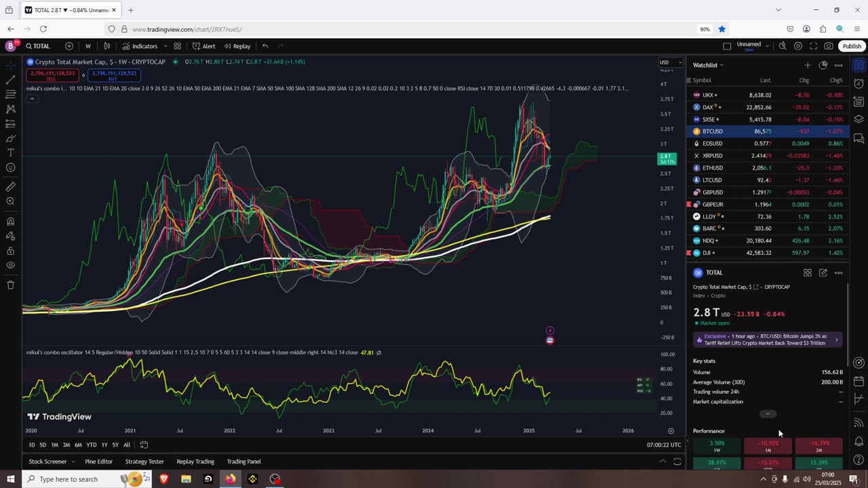Toggle magnet mode for drawings

click(10, 221)
